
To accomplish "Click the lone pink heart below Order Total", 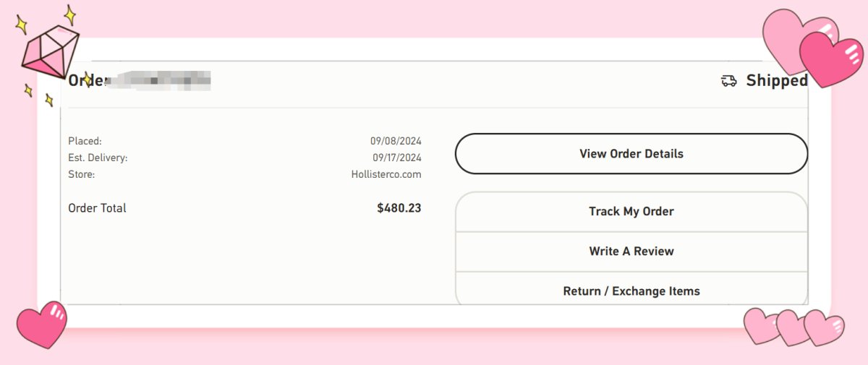I will (x=41, y=325).
